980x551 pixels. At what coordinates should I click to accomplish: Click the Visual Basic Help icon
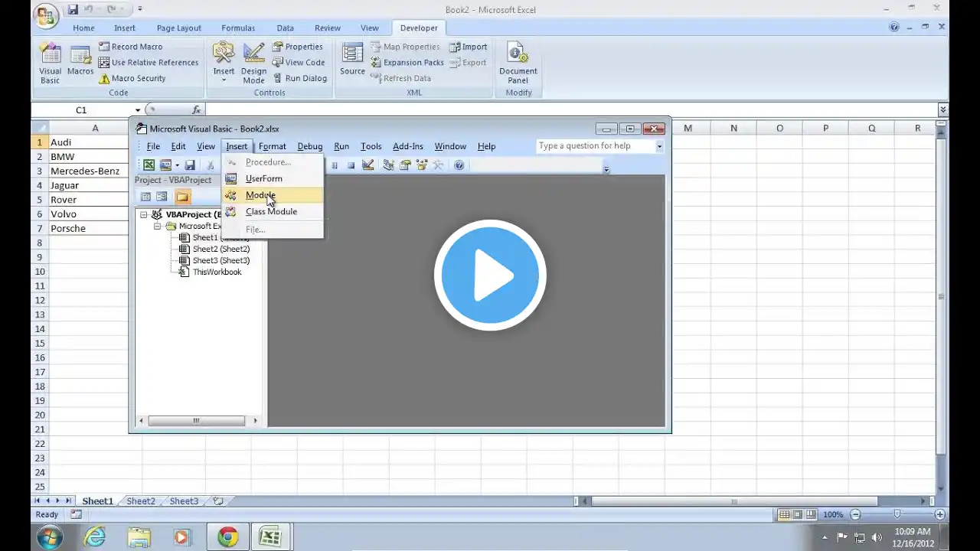pyautogui.click(x=459, y=165)
